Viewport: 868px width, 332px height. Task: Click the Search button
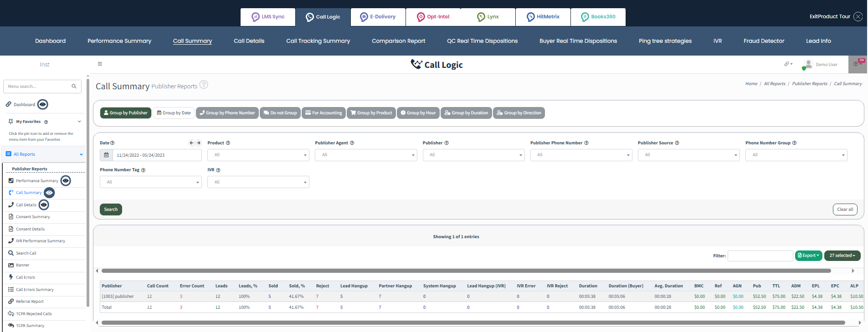(x=111, y=209)
